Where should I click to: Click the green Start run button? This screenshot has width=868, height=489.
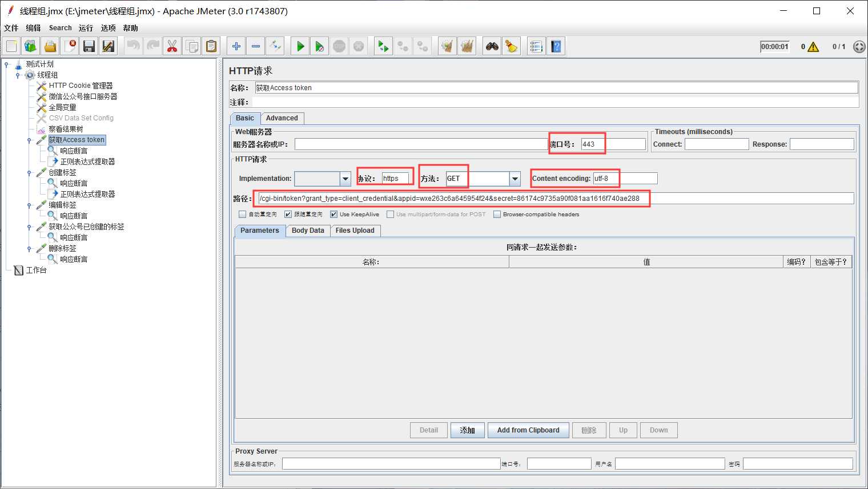coord(300,47)
